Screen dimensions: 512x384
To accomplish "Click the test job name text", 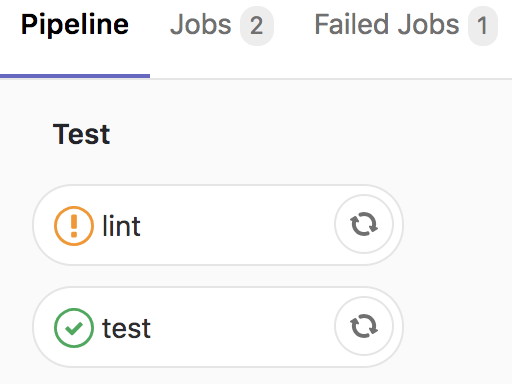I will [126, 328].
